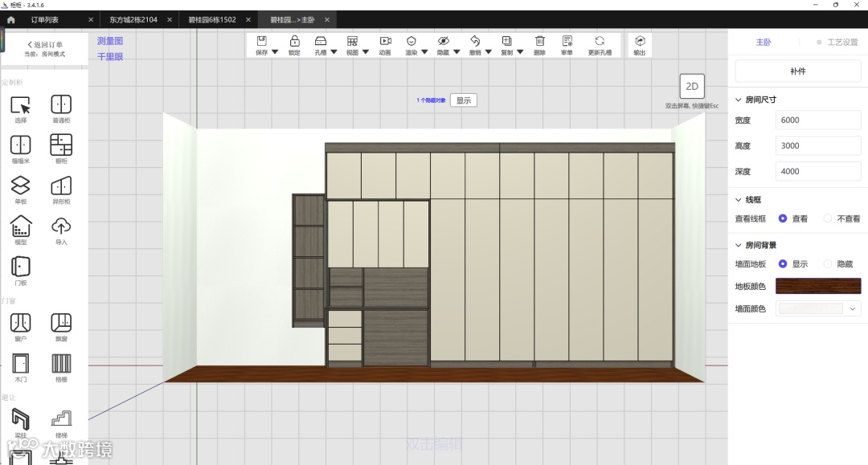Click the 输出 export icon
The width and height of the screenshot is (868, 465).
639,42
